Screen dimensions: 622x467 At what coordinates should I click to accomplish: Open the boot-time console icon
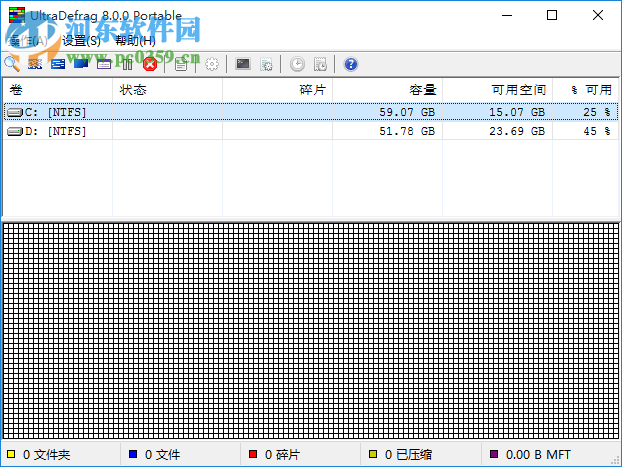243,64
